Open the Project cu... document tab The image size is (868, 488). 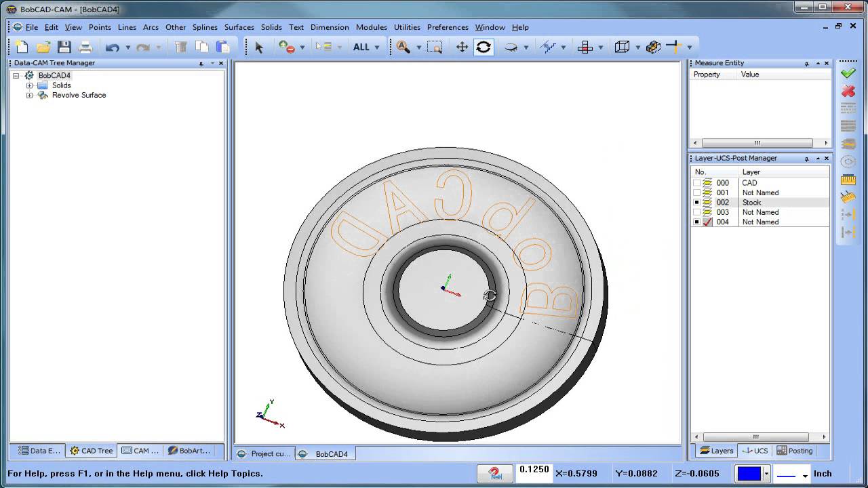[x=264, y=454]
